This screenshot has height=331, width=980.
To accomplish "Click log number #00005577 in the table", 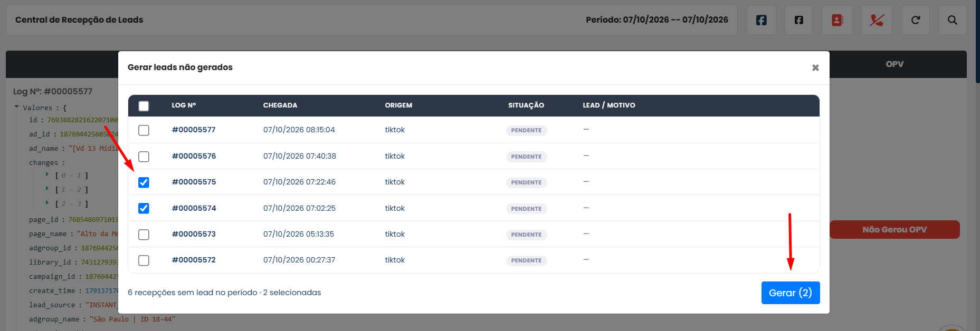I will click(x=194, y=130).
